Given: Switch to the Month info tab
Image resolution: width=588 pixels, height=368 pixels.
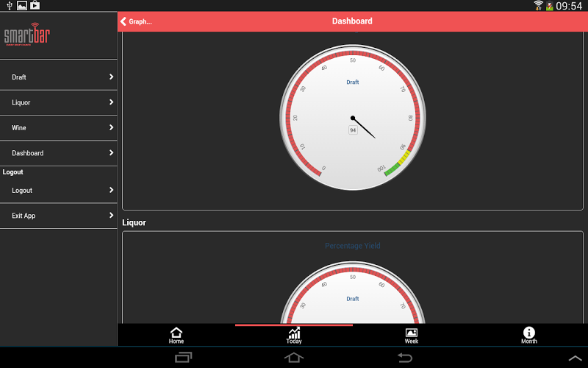Looking at the screenshot, I should (529, 336).
